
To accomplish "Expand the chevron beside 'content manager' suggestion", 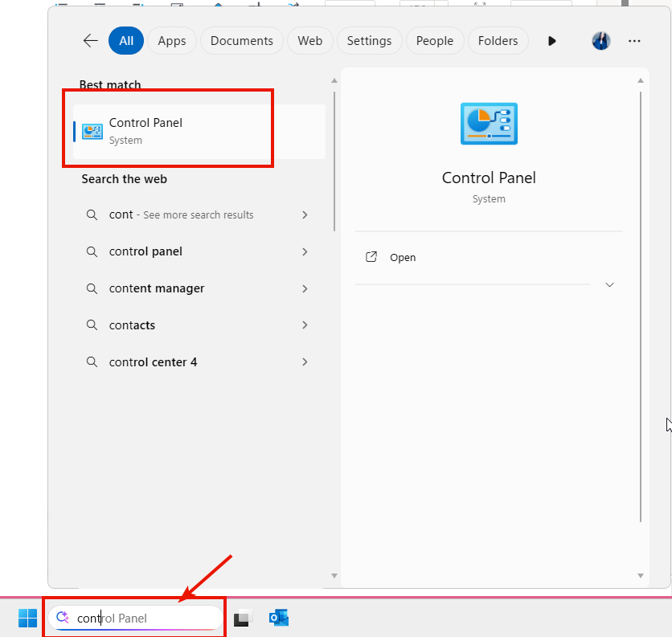I will click(x=305, y=288).
